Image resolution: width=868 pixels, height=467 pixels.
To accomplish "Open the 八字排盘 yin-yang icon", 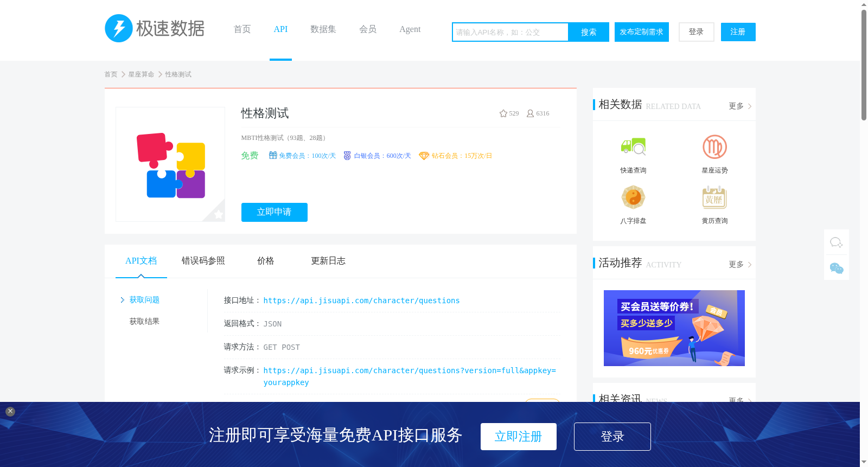I will tap(633, 197).
